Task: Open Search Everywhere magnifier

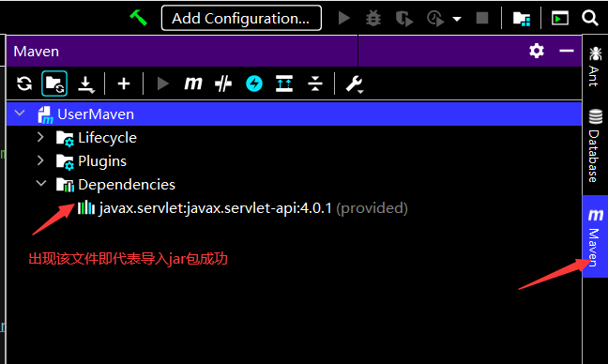Action: (589, 18)
